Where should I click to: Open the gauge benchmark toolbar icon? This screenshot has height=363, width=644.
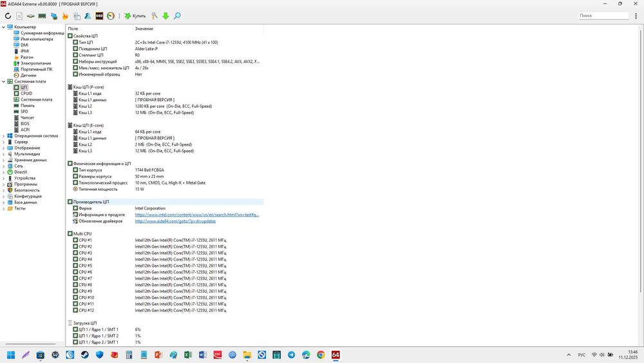coord(111,16)
